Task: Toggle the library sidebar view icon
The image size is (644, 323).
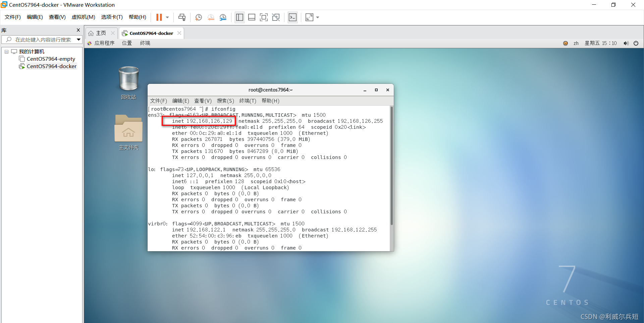Action: pyautogui.click(x=239, y=17)
